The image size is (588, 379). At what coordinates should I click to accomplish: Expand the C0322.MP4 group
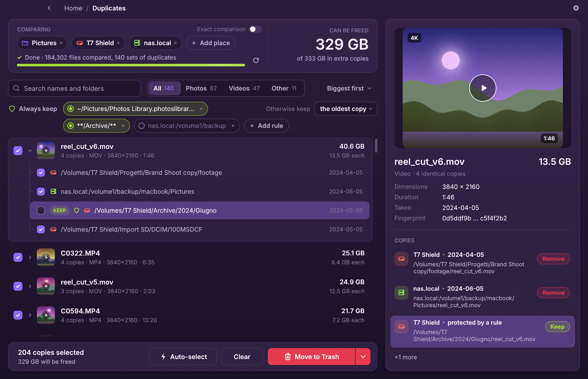pos(30,257)
